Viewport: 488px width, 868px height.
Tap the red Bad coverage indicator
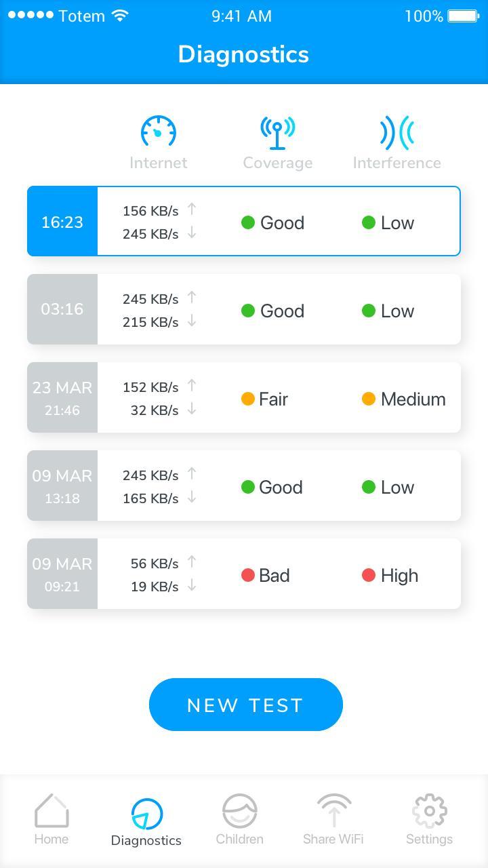(x=248, y=575)
